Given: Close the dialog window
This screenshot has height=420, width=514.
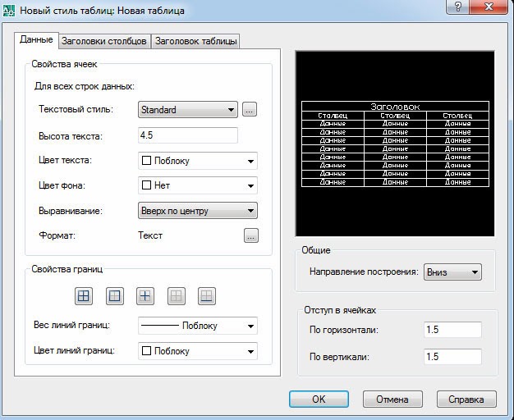Looking at the screenshot, I should [x=489, y=7].
